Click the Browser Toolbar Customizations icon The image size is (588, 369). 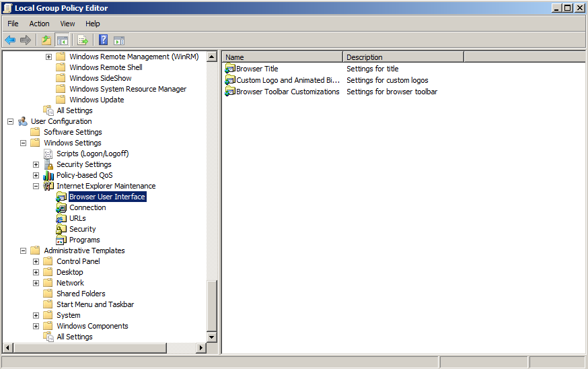[230, 92]
